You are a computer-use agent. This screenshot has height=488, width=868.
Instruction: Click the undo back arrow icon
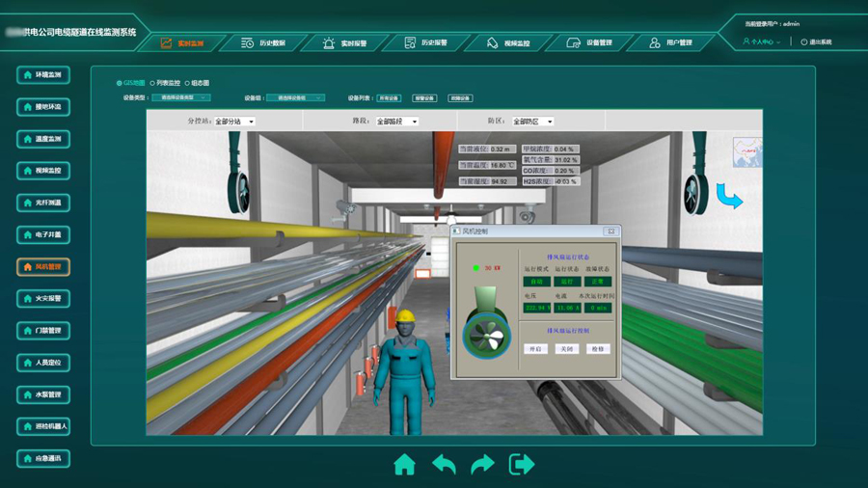[x=444, y=465]
